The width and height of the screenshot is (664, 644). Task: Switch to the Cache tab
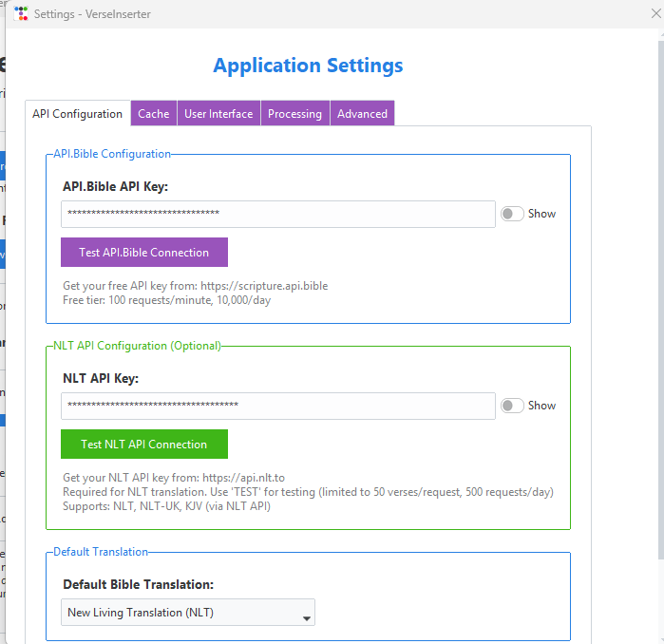coord(154,113)
